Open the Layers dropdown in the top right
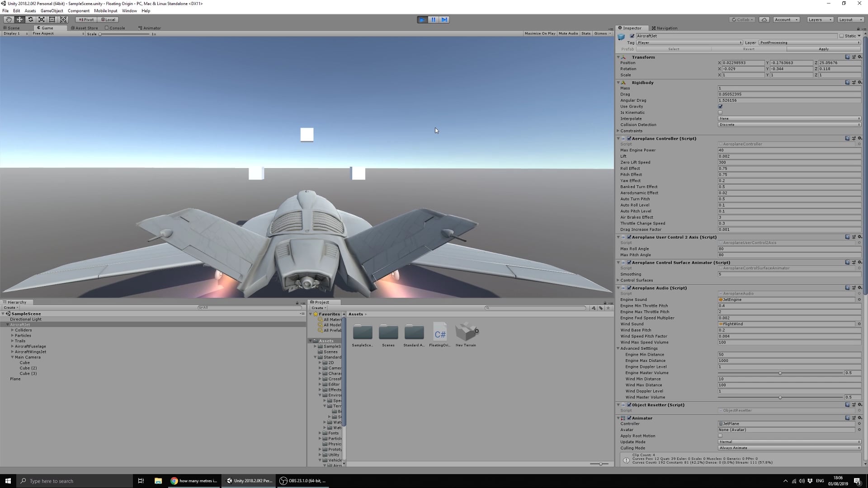Image resolution: width=868 pixels, height=488 pixels. tap(820, 19)
